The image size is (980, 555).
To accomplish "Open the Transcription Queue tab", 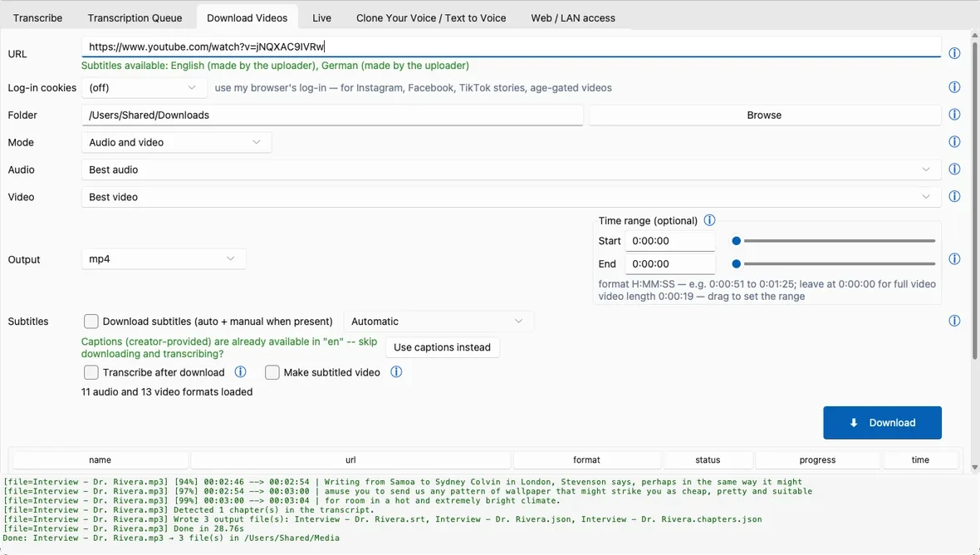I will 135,17.
